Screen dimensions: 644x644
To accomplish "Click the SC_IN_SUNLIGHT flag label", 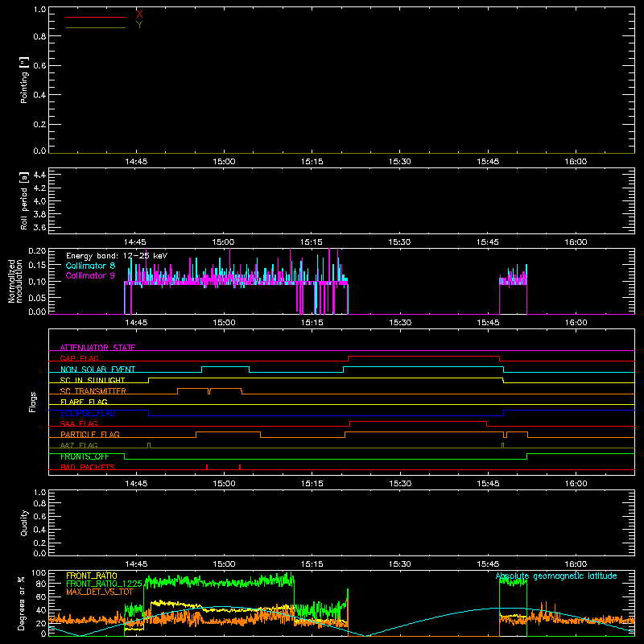I will (93, 380).
